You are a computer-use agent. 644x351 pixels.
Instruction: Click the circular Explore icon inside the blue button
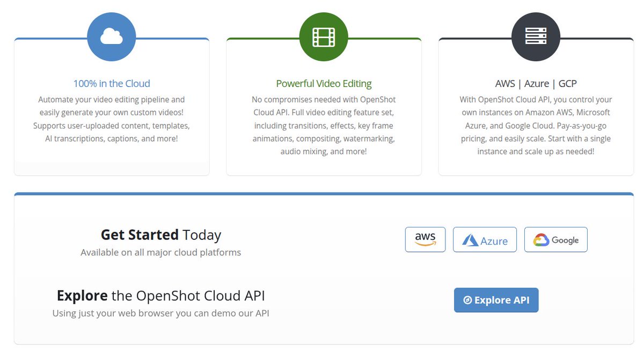pyautogui.click(x=468, y=300)
